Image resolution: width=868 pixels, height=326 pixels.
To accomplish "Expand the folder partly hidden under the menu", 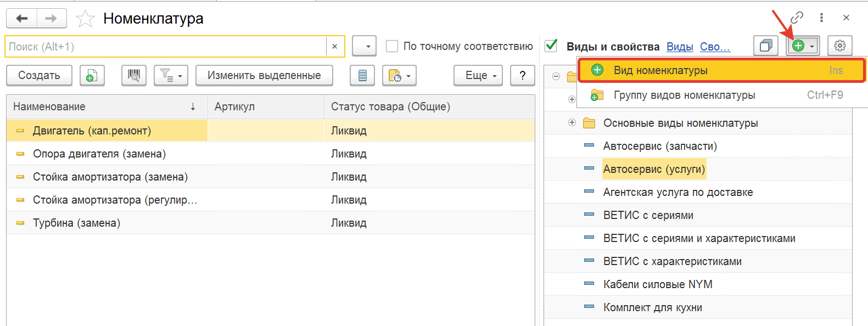I will [x=572, y=99].
